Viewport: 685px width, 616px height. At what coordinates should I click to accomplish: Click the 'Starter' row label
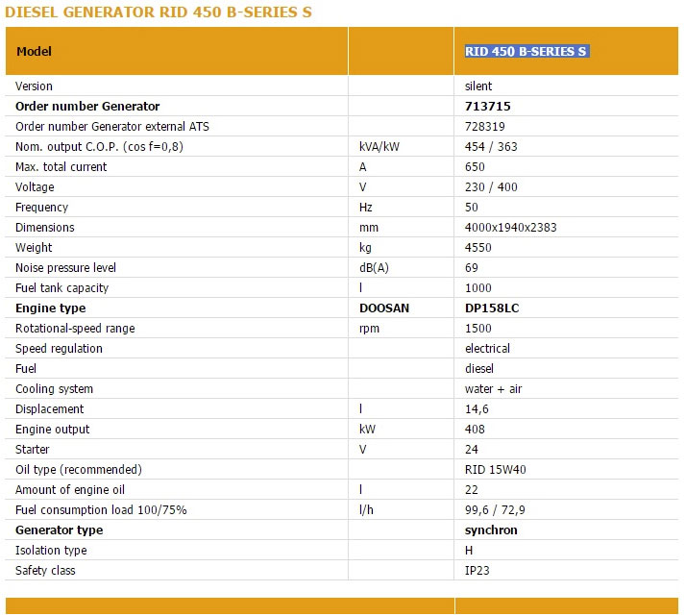[x=33, y=449]
